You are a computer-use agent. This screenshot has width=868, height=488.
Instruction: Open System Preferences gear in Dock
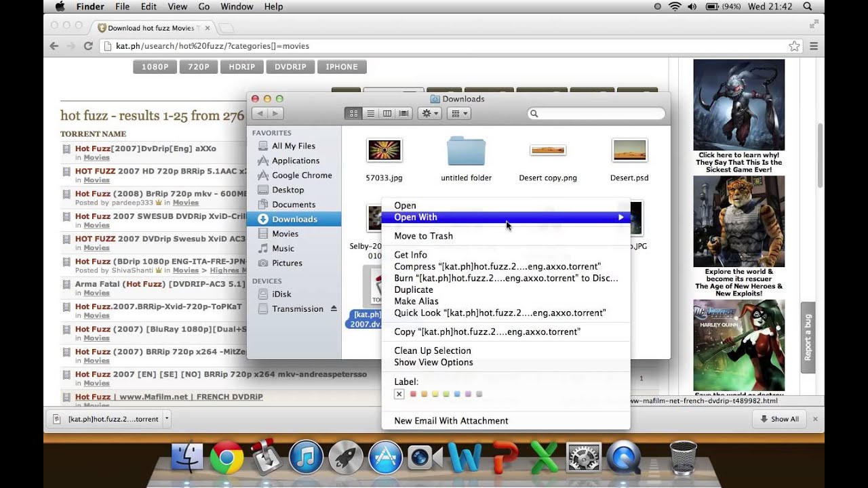point(583,458)
